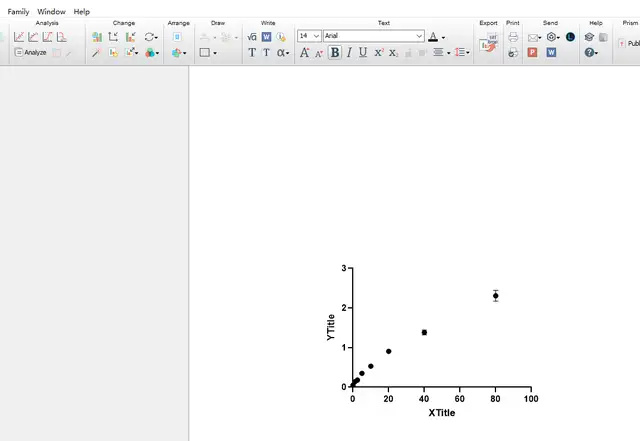Select the XTitle axis label

[442, 413]
